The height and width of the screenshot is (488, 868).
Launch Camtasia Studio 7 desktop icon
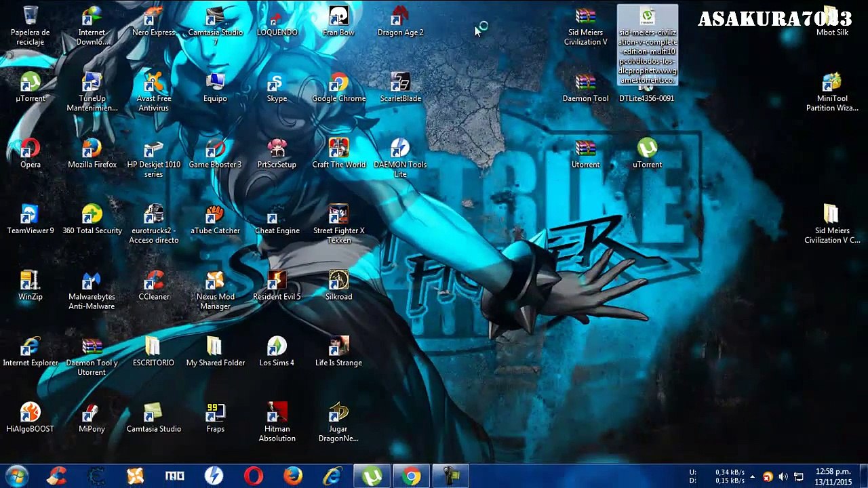click(216, 26)
